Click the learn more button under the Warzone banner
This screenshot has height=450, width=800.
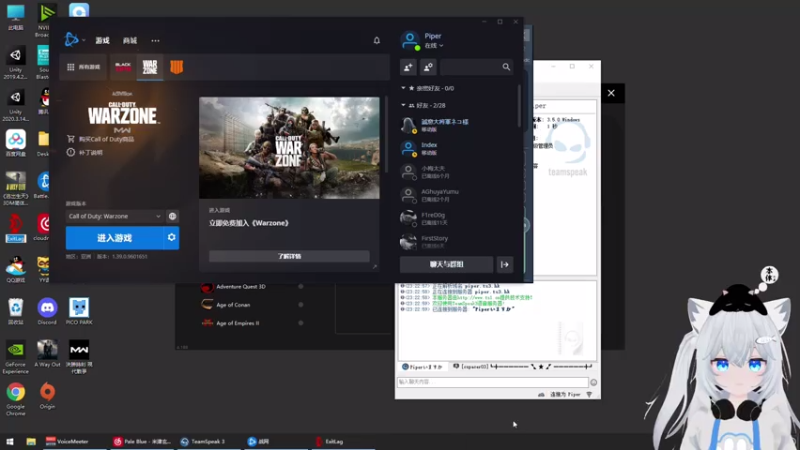[289, 256]
